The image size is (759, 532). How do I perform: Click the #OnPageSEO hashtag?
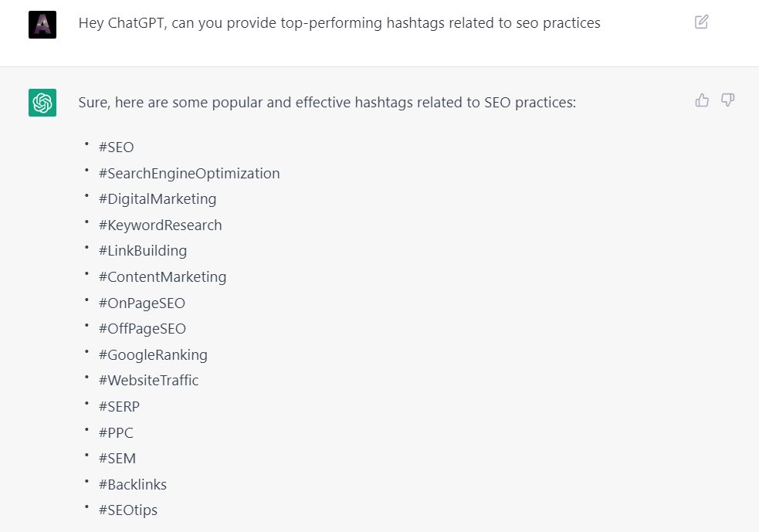(x=142, y=303)
